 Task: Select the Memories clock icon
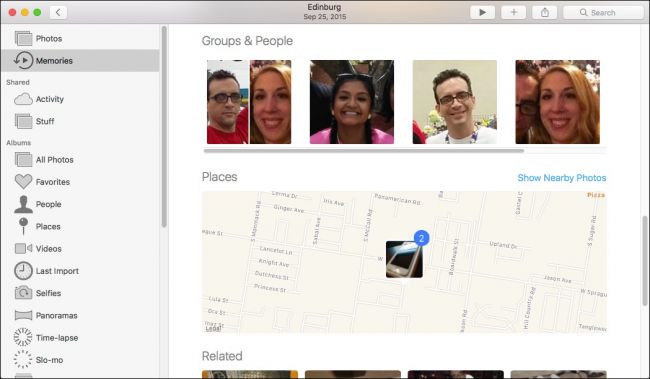[x=23, y=60]
